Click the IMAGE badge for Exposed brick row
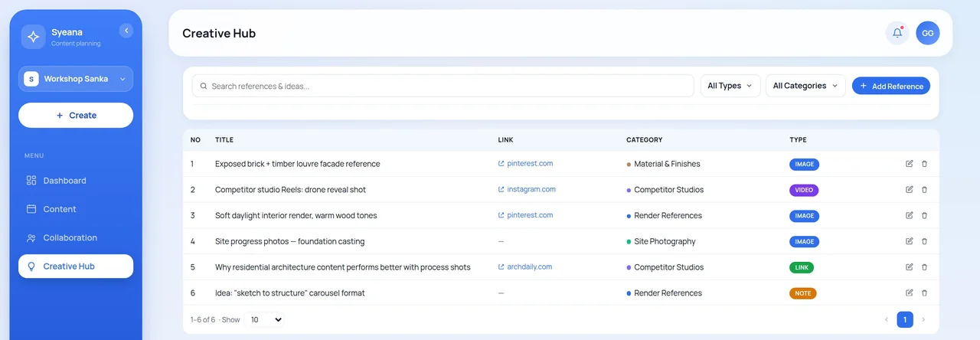 point(805,164)
